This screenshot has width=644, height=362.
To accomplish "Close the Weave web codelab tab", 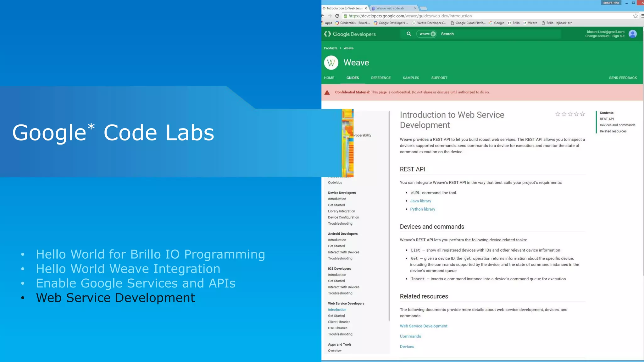I will pos(415,8).
